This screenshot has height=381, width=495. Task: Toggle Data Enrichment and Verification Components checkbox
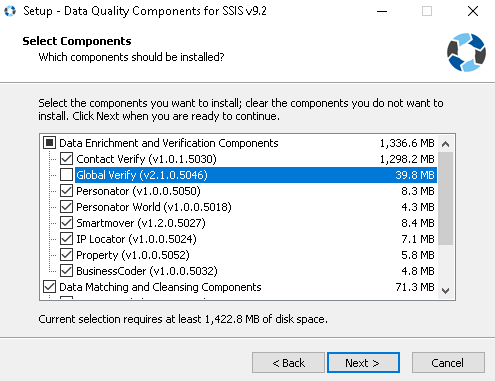49,143
